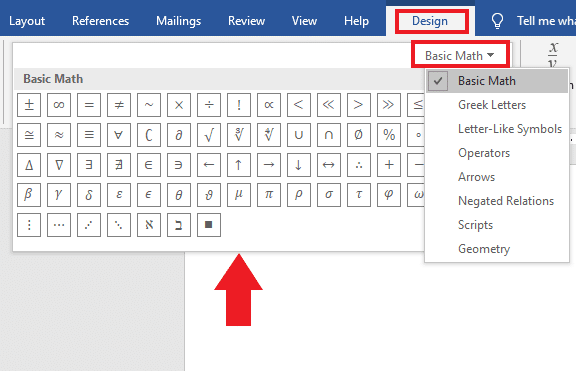This screenshot has width=576, height=371.
Task: Insert the greater than symbol
Action: (359, 105)
